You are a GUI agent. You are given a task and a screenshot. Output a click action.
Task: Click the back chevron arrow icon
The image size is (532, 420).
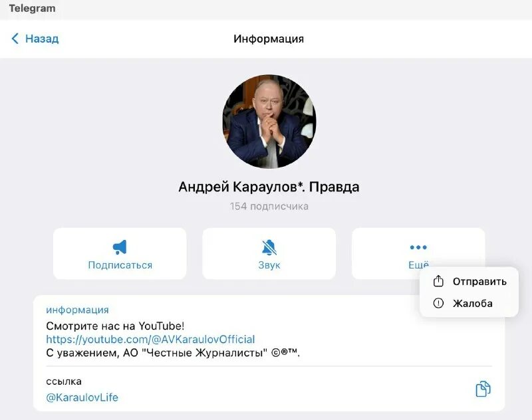(x=15, y=39)
